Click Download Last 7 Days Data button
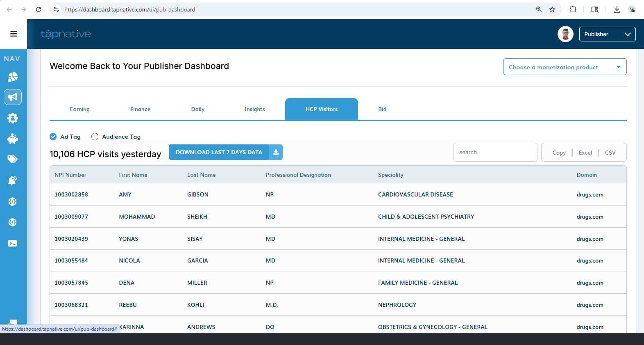Image resolution: width=644 pixels, height=345 pixels. [x=225, y=152]
